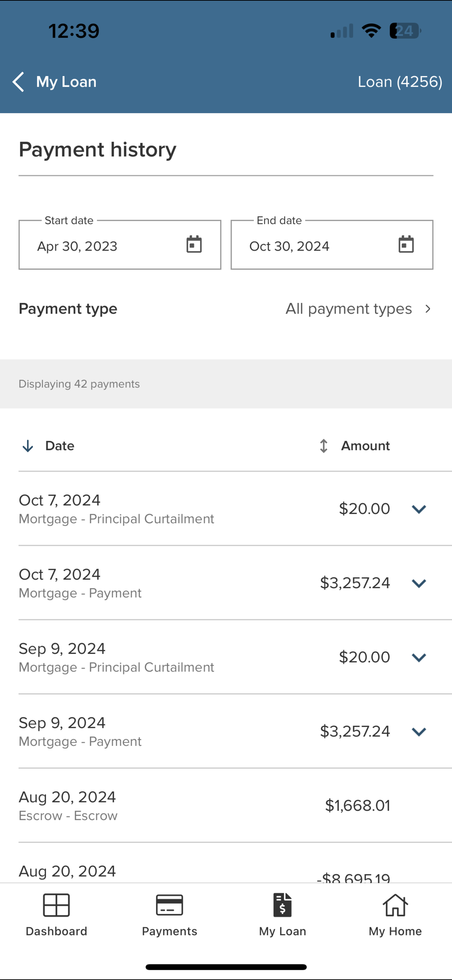Image resolution: width=452 pixels, height=980 pixels.
Task: Expand Sep 9 $20.00 Principal Curtailment row
Action: pos(419,658)
